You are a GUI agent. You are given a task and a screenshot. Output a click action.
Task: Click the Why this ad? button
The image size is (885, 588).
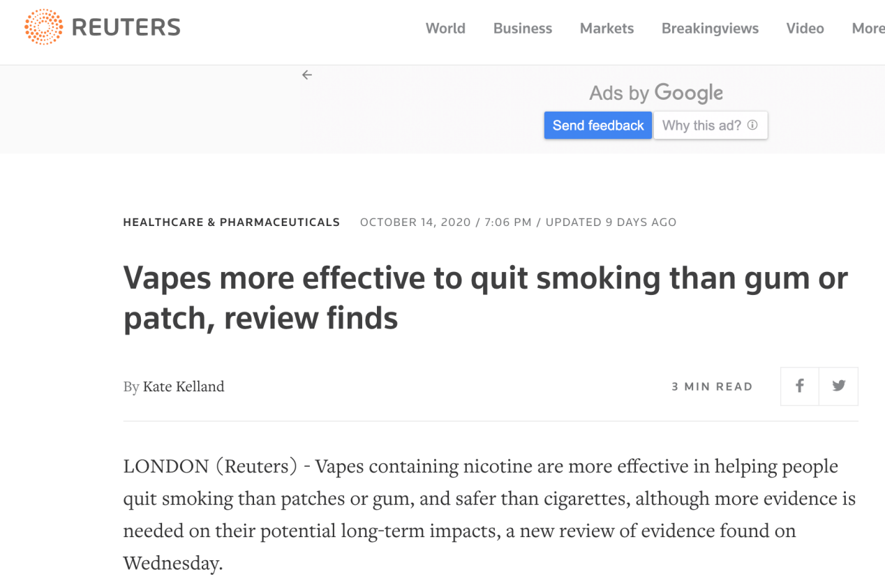tap(701, 126)
